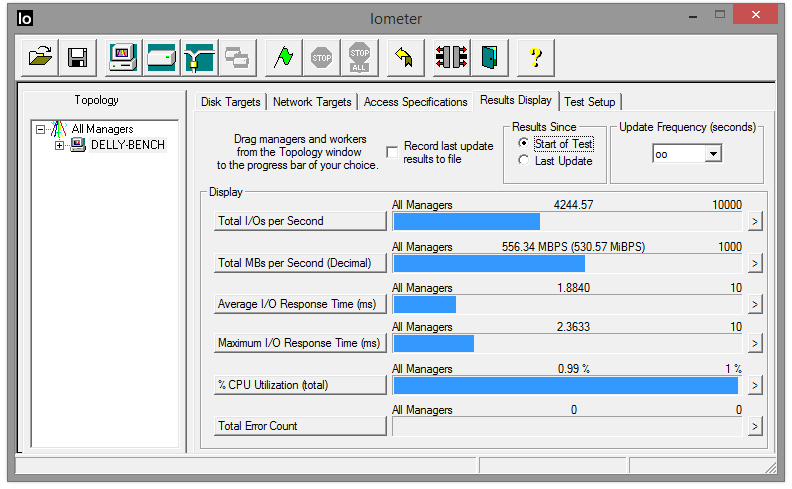792x489 pixels.
Task: Click Average I/O Response Time (ms) button
Action: point(300,304)
